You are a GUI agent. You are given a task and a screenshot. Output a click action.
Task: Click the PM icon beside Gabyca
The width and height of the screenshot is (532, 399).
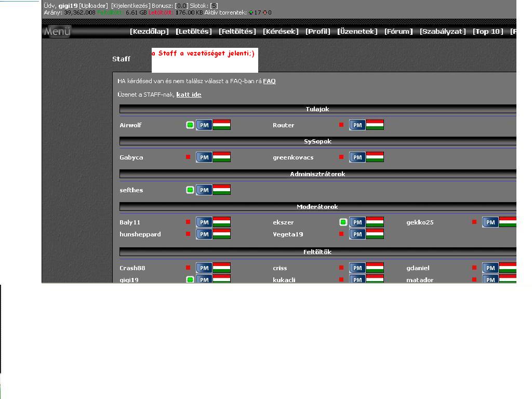(x=204, y=157)
